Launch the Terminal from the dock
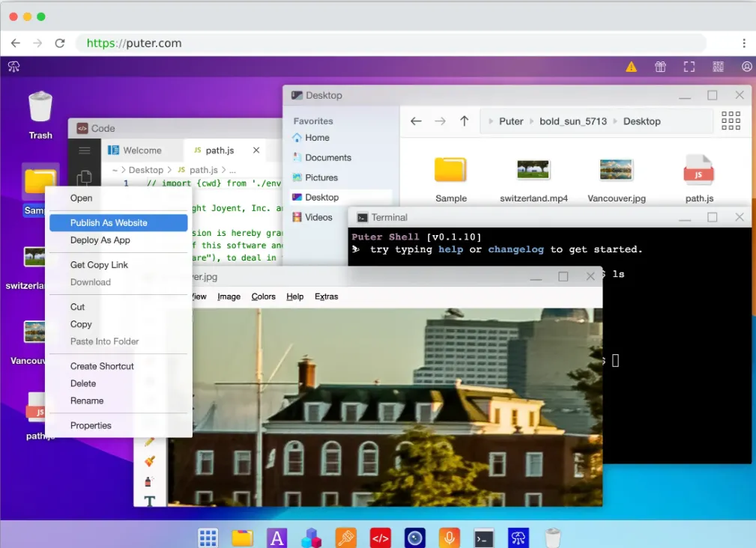This screenshot has height=548, width=756. point(483,537)
